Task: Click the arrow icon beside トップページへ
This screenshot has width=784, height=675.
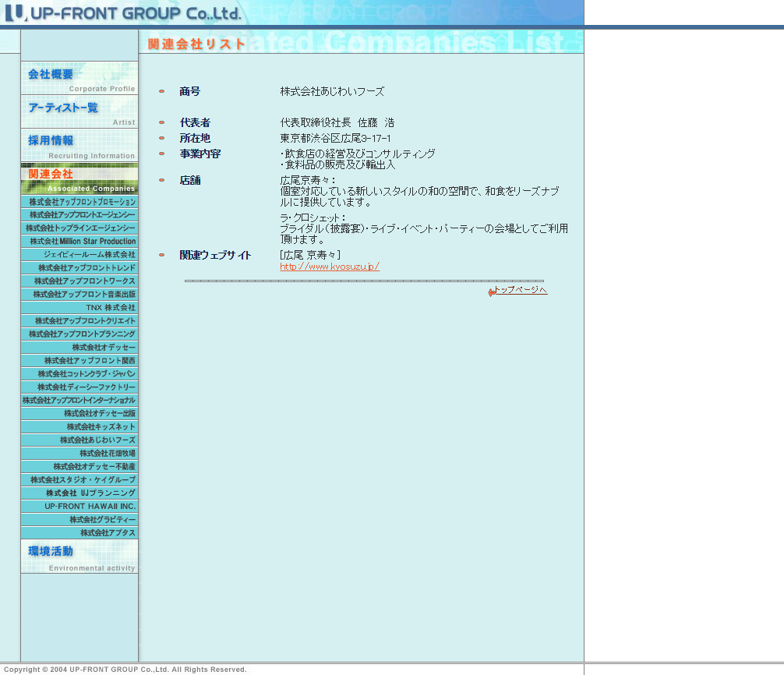Action: click(491, 292)
